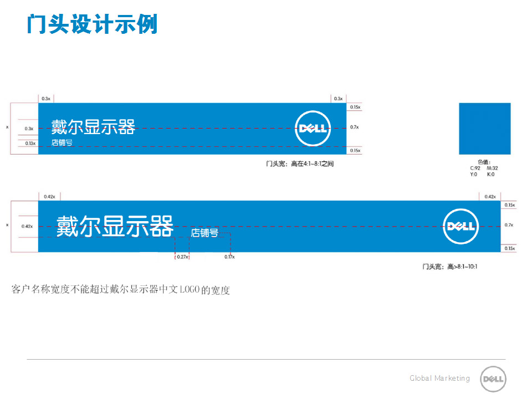532x399 pixels.
Task: Click 0.42x label above lower banner's right corner
Action: tap(490, 196)
